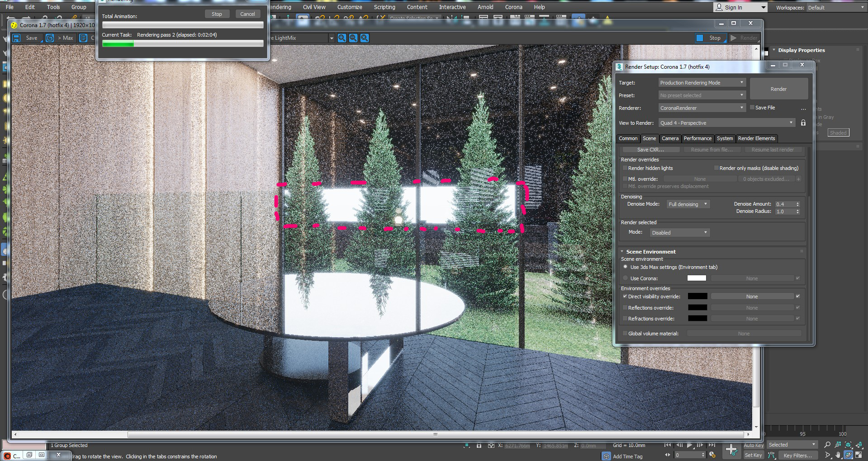
Task: Go to start of animation
Action: pyautogui.click(x=668, y=445)
